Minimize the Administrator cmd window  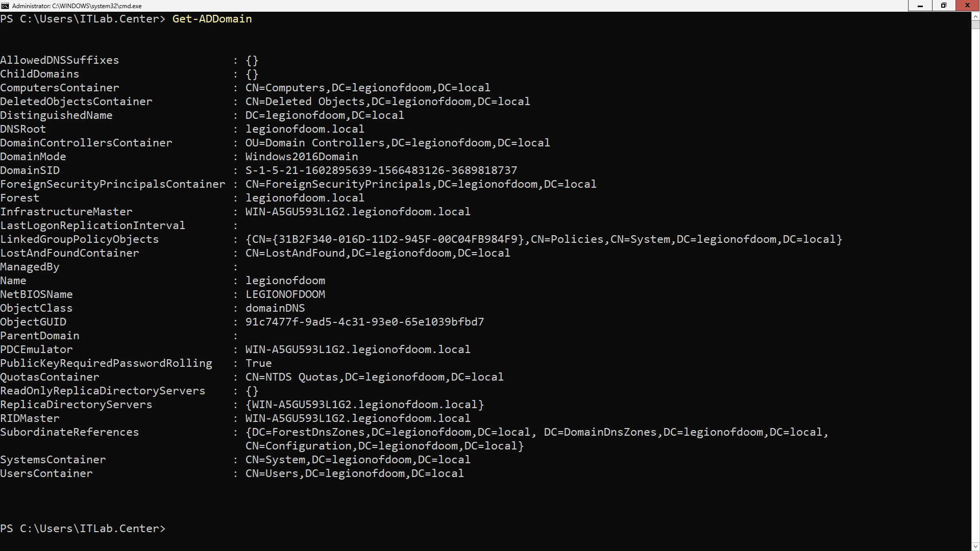click(920, 6)
